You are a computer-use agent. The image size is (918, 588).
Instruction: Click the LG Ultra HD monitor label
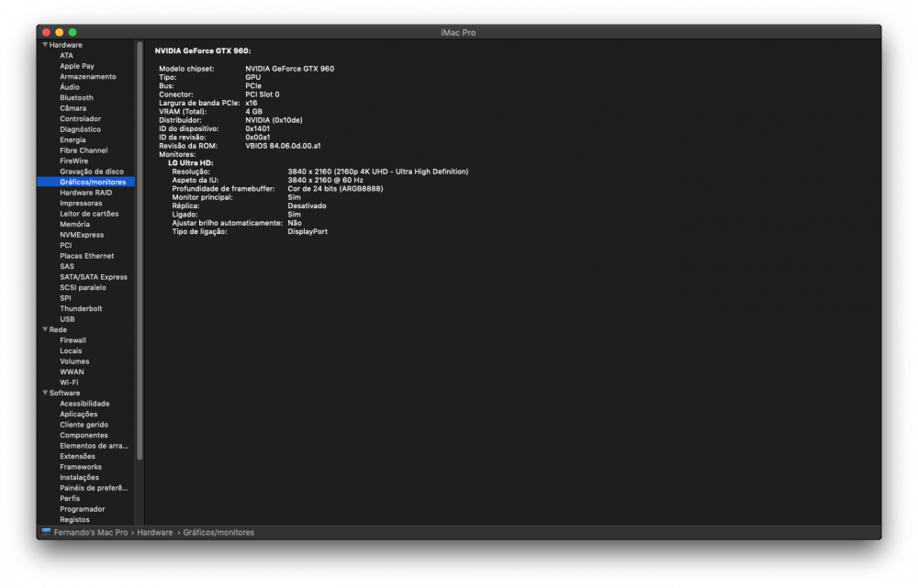tap(190, 162)
